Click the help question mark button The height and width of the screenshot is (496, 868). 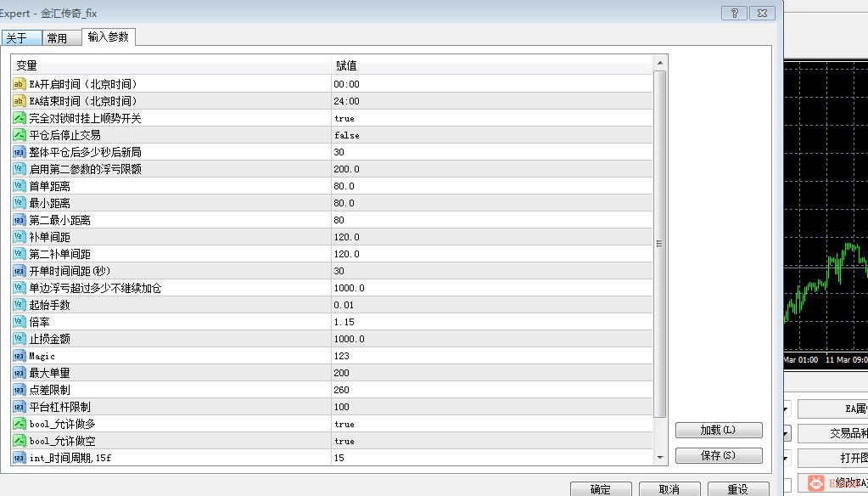coord(734,14)
